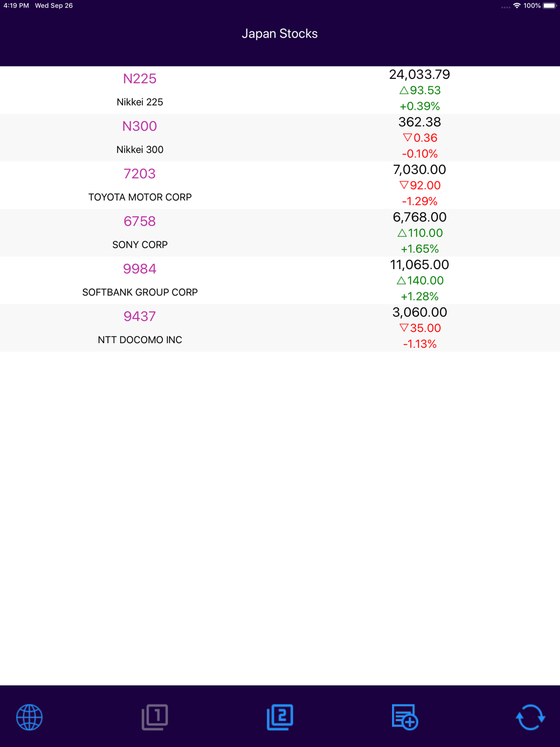The height and width of the screenshot is (747, 560).
Task: Check the battery indicator in status bar
Action: coord(549,6)
